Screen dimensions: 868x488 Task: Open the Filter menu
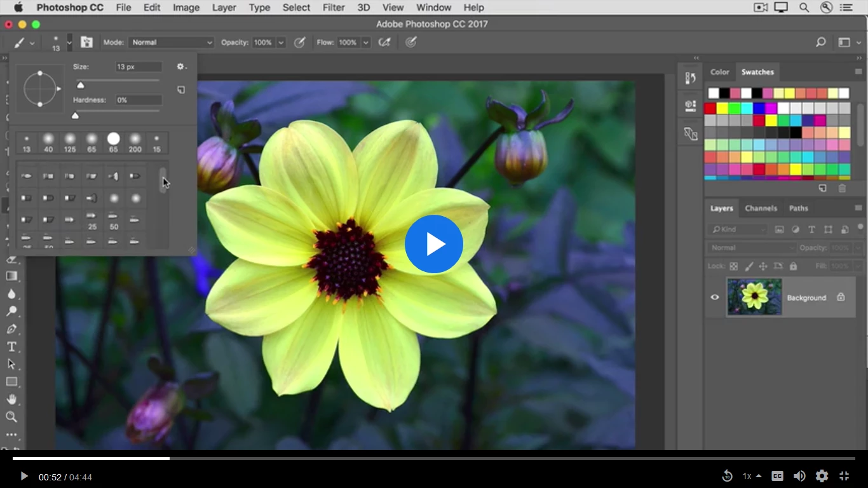334,8
